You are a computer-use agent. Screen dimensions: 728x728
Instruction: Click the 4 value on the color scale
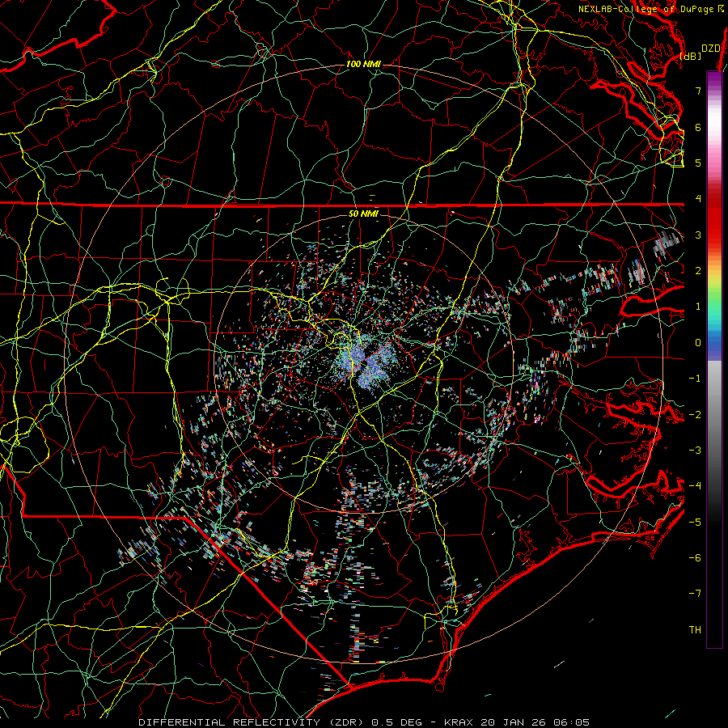(698, 199)
